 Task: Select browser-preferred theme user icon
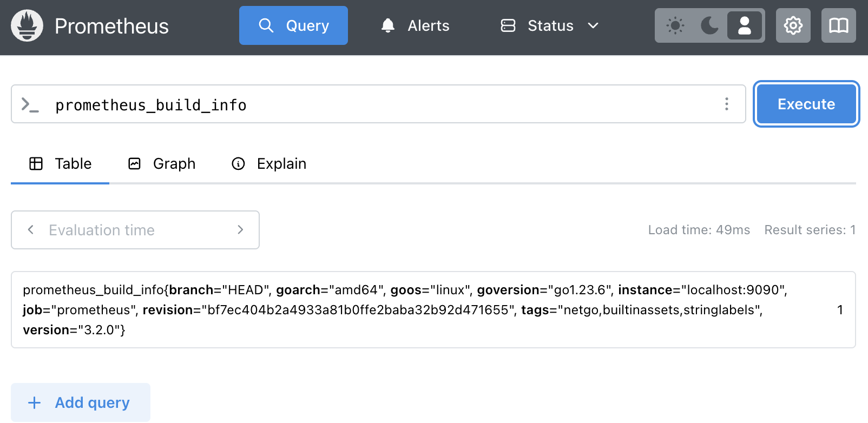[745, 25]
